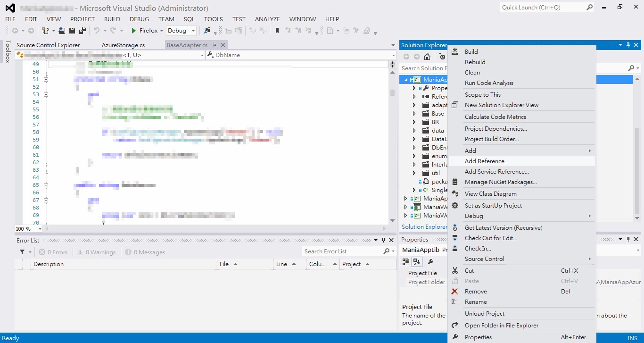Image resolution: width=644 pixels, height=343 pixels.
Task: Toggle auto-hide pin on Solution Explorer panel
Action: 628,45
